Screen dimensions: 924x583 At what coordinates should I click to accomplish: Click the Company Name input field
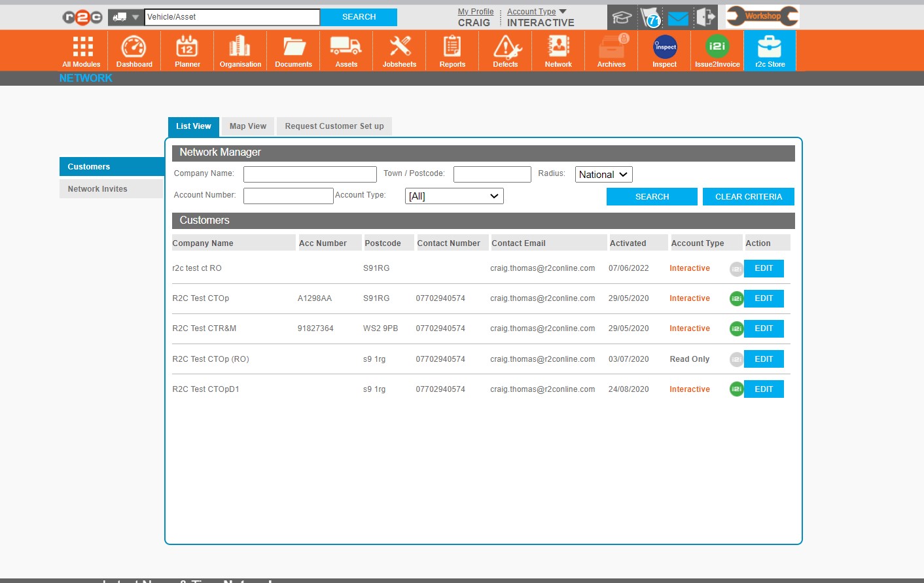(310, 174)
